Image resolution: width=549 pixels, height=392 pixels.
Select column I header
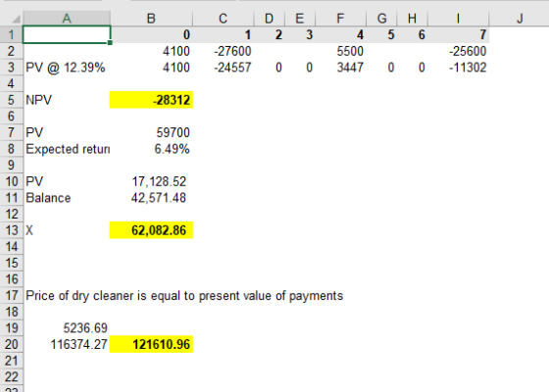coord(458,19)
